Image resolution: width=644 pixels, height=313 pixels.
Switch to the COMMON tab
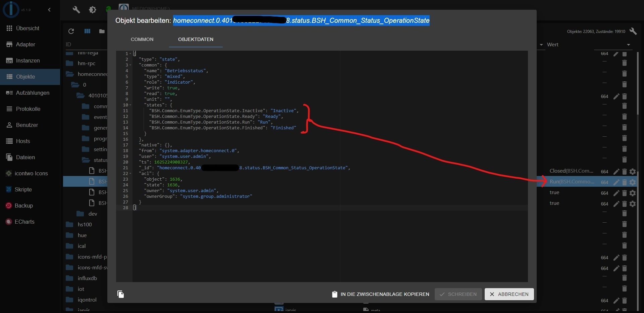[142, 39]
